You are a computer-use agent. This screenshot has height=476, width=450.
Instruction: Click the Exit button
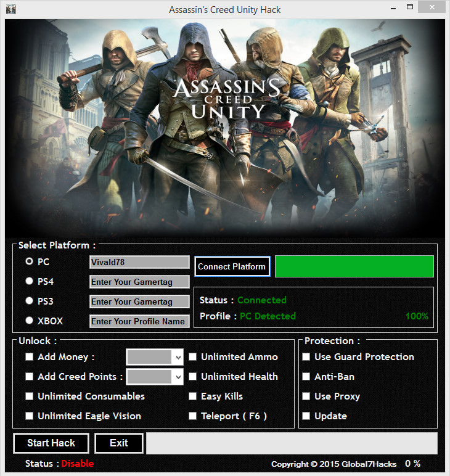pyautogui.click(x=119, y=443)
